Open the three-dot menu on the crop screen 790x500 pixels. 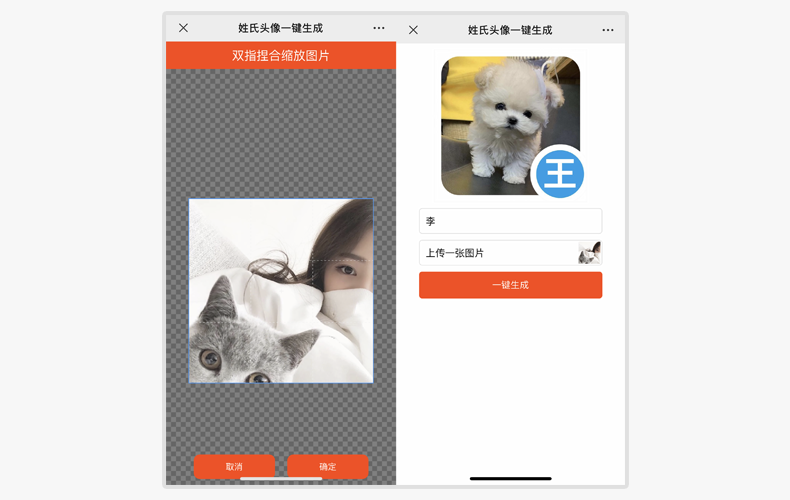[379, 28]
